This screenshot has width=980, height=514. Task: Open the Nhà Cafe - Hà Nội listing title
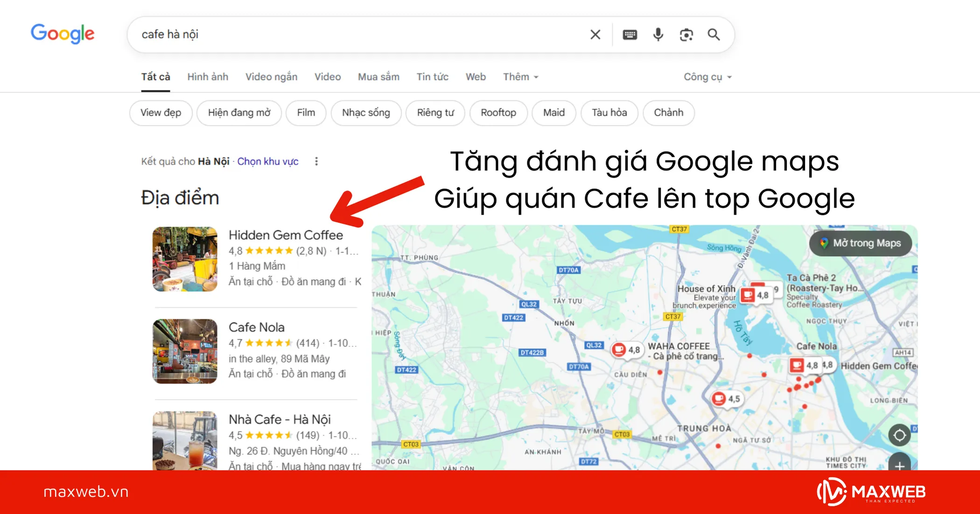click(280, 419)
